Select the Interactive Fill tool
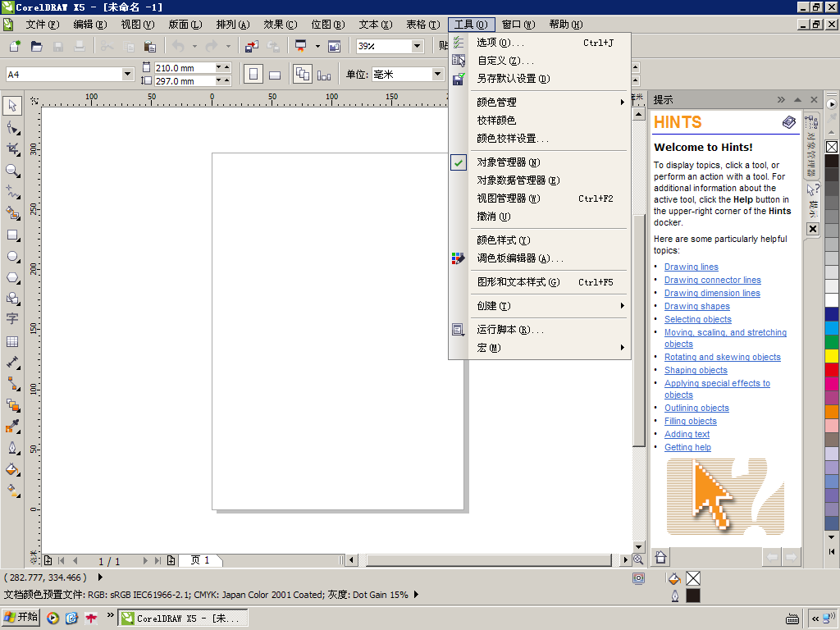Image resolution: width=840 pixels, height=630 pixels. (12, 491)
